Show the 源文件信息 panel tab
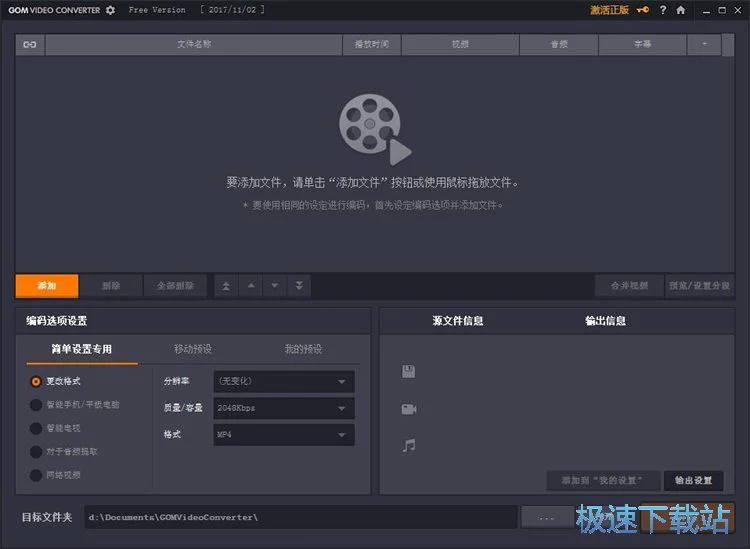The image size is (750, 549). coord(458,321)
